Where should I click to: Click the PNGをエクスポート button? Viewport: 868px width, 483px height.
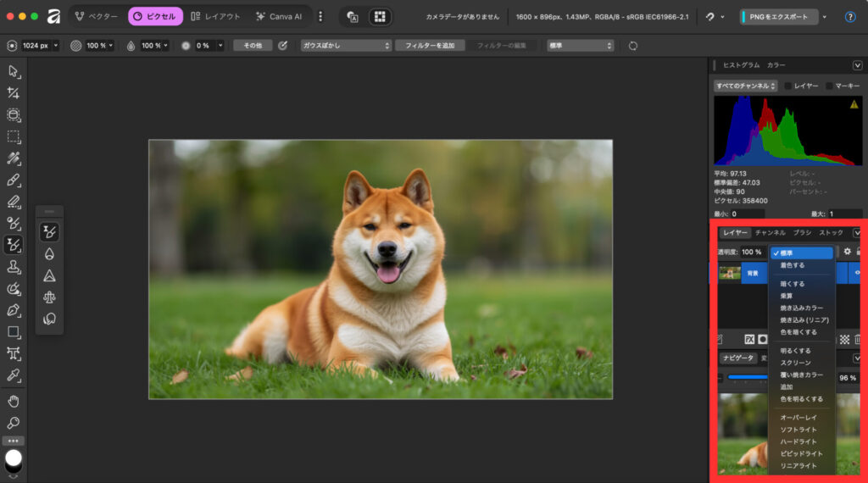(x=778, y=17)
